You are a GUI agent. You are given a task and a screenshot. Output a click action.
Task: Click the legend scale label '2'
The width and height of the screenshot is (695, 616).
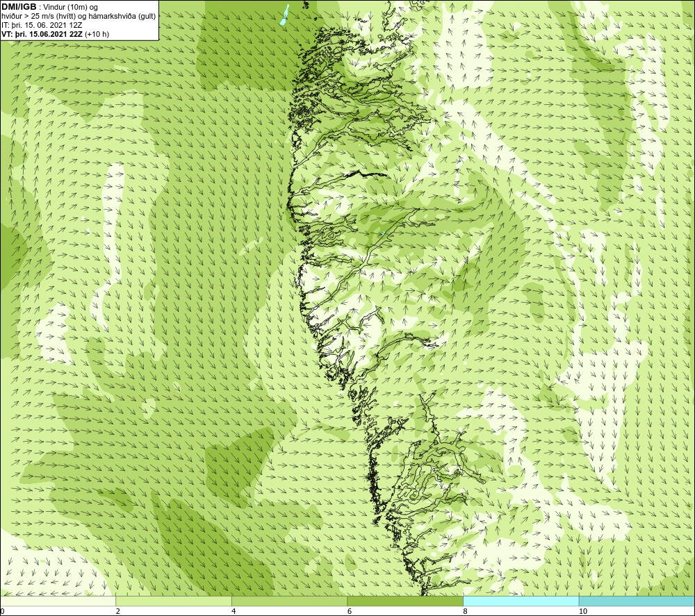(x=117, y=612)
